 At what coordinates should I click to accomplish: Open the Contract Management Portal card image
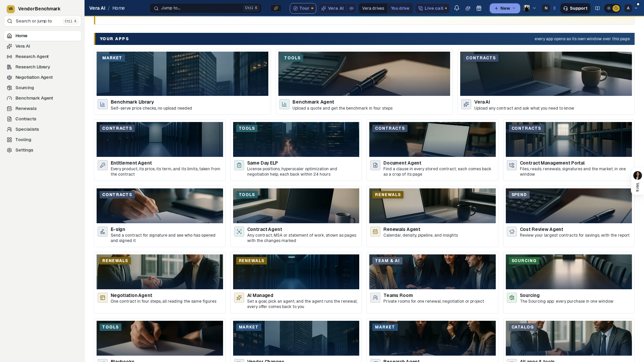[569, 139]
